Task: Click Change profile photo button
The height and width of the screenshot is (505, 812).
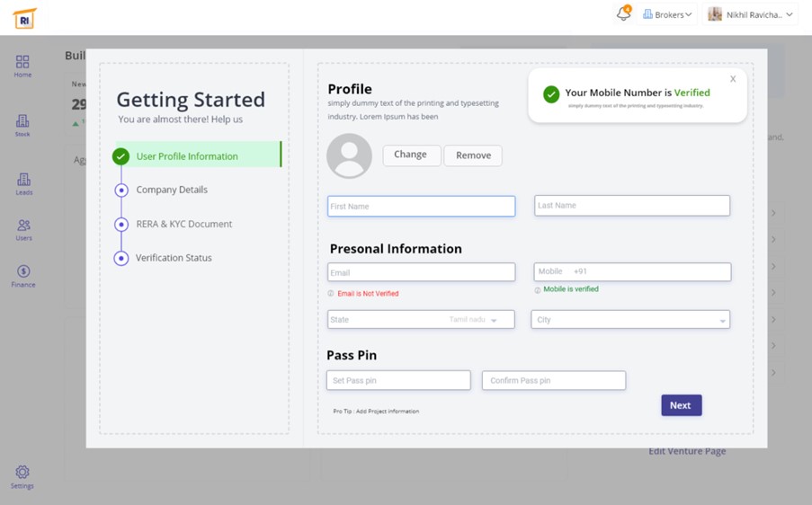Action: click(x=411, y=155)
